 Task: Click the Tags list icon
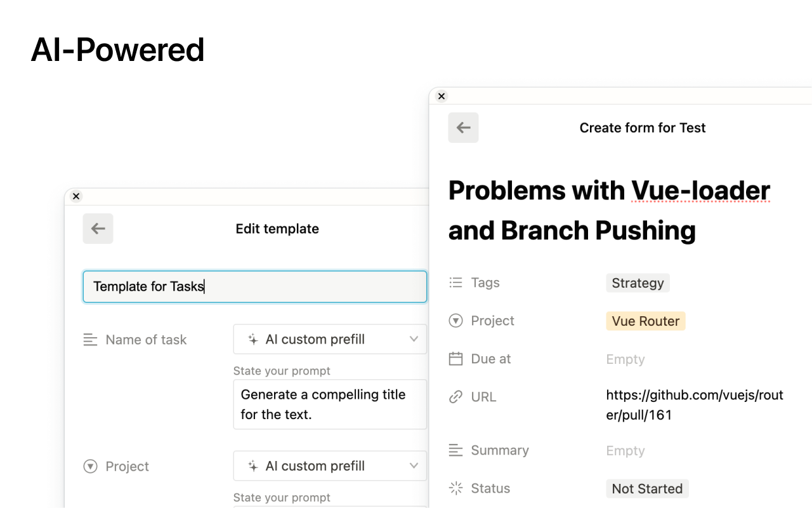(x=455, y=283)
